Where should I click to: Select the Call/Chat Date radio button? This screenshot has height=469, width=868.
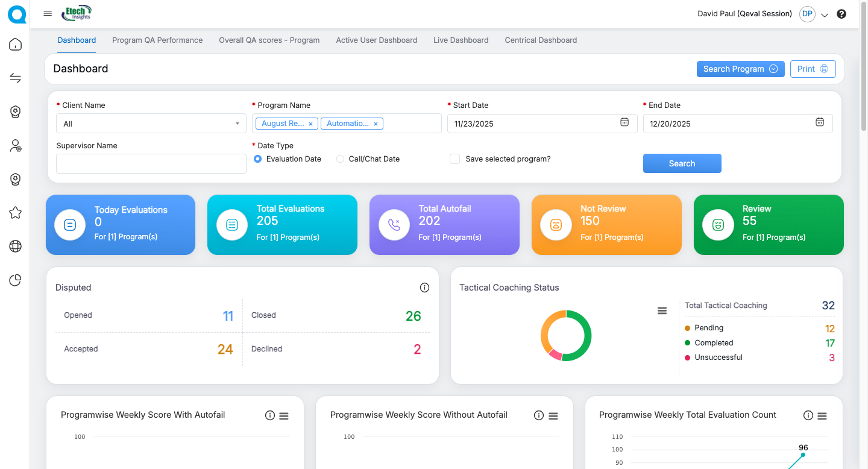341,159
